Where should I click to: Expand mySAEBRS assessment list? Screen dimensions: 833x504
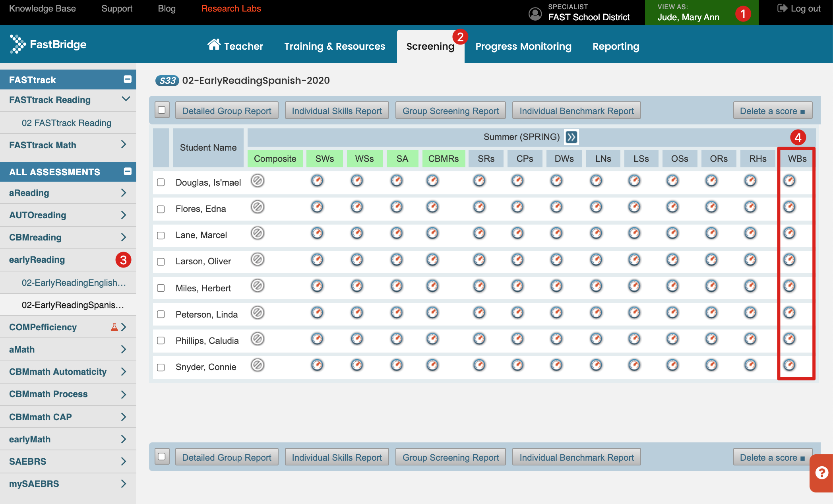[124, 484]
